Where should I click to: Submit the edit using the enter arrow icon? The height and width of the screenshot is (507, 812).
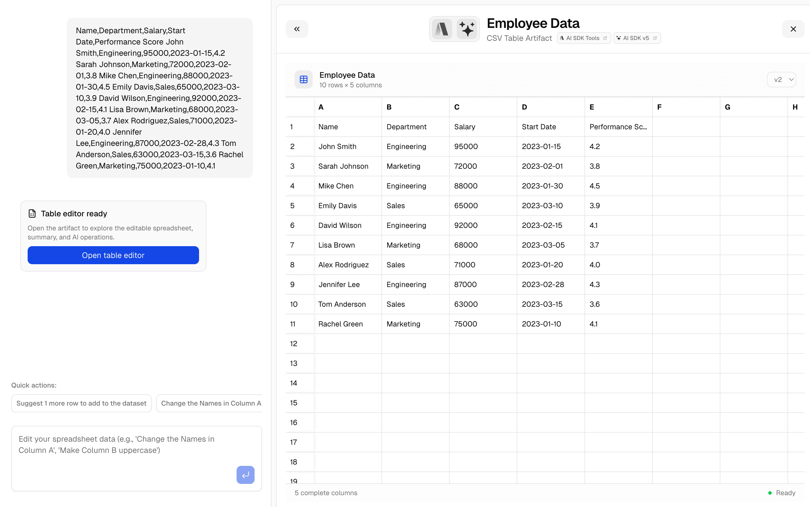coord(245,475)
